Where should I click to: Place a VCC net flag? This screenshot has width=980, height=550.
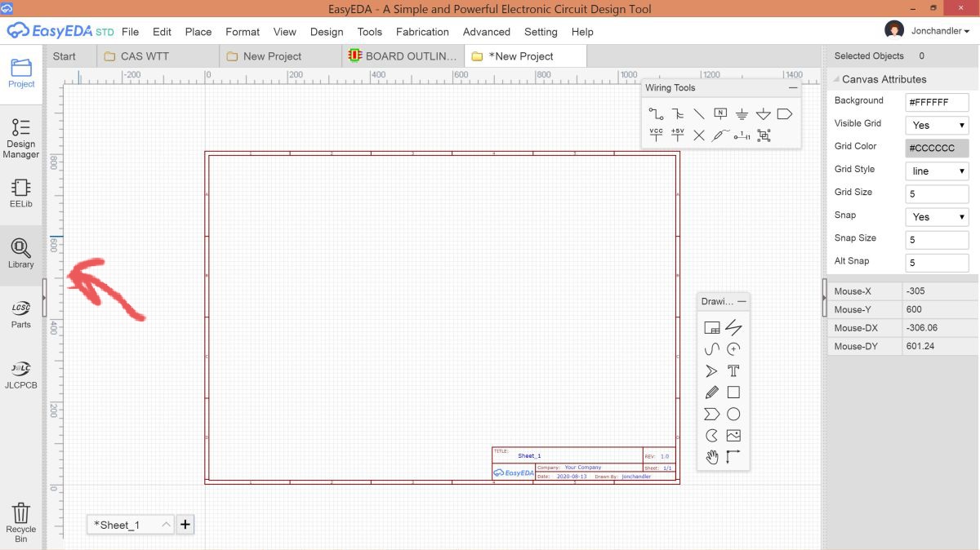pyautogui.click(x=656, y=135)
